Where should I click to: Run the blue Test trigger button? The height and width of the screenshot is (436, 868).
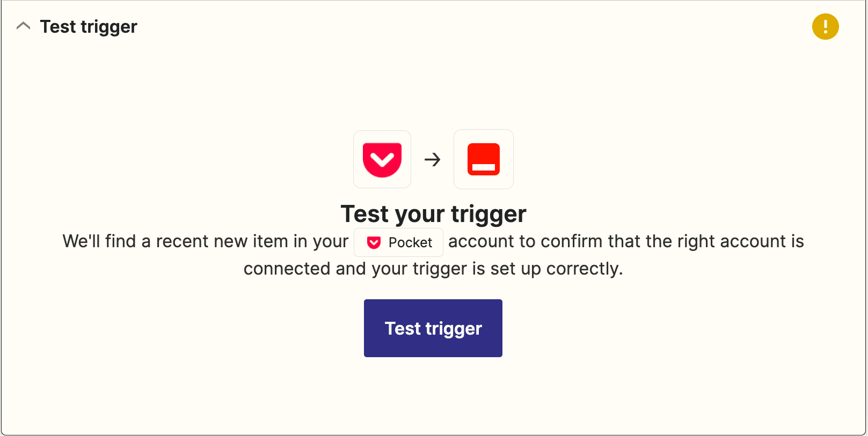[x=433, y=328]
